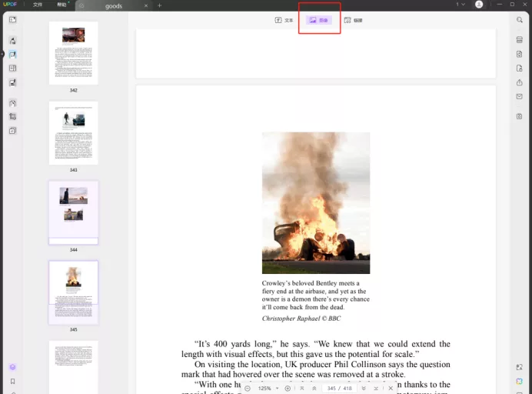Zoom out using the minus icon
Viewport: 532px width, 394px height.
(x=248, y=389)
